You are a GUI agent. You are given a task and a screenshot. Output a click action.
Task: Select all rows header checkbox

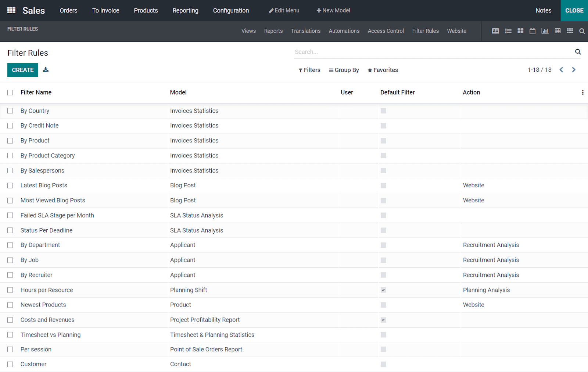(x=10, y=93)
